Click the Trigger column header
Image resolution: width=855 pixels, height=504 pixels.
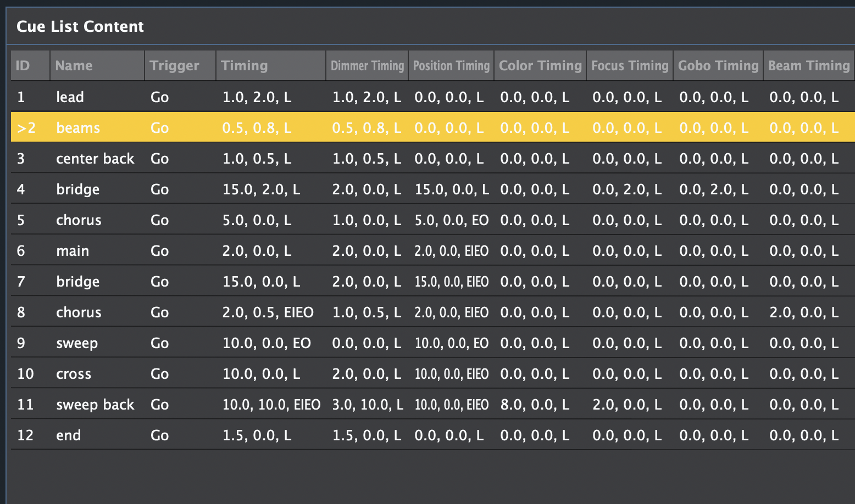[x=174, y=66]
